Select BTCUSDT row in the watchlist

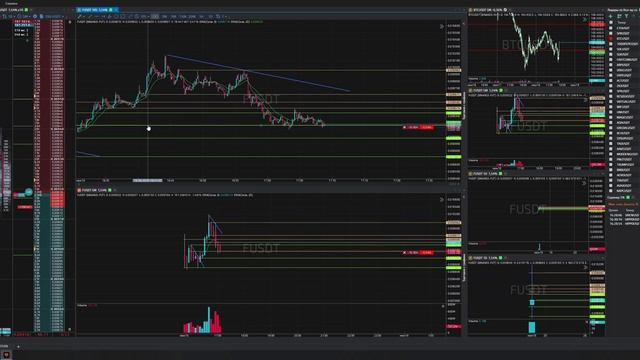click(624, 38)
